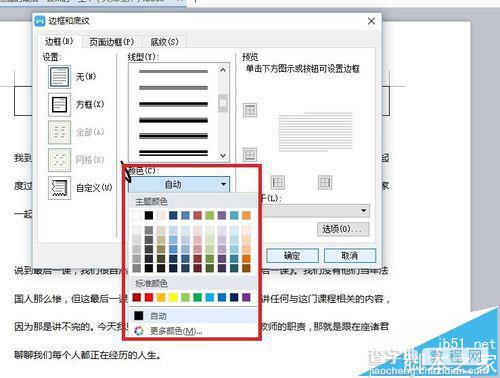Choose the 自动 automatic color option
Image resolution: width=500 pixels, height=378 pixels.
[x=193, y=316]
